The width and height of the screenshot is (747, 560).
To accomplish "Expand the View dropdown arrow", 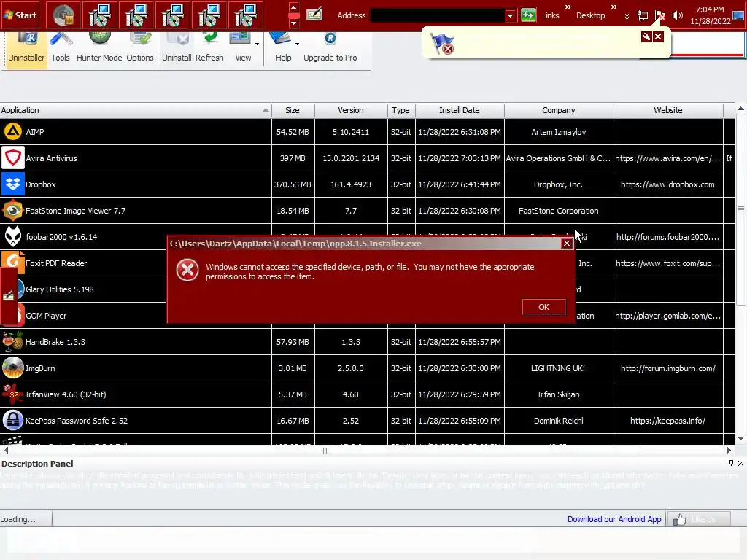I will 258,44.
